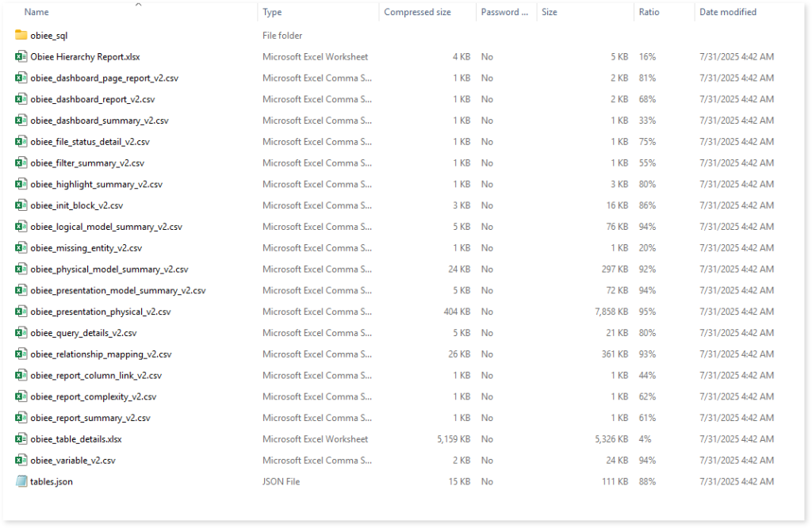
Task: Click the 7,858 KB size value
Action: pos(611,312)
